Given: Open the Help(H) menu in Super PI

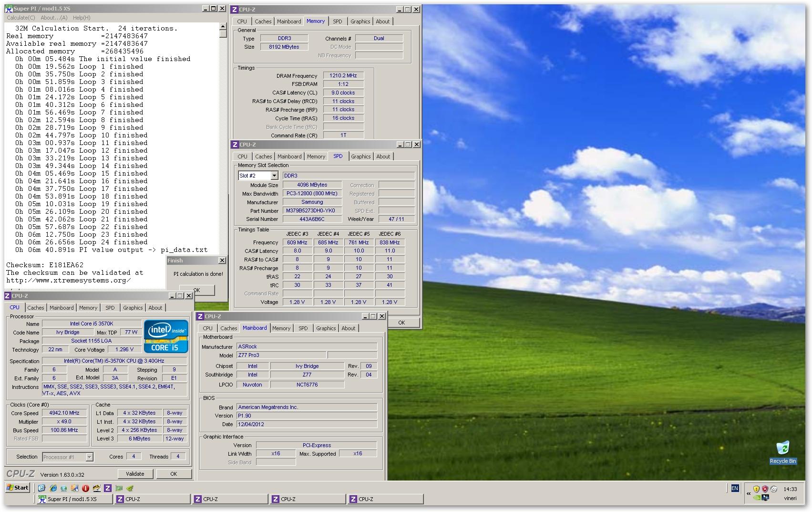Looking at the screenshot, I should click(82, 18).
